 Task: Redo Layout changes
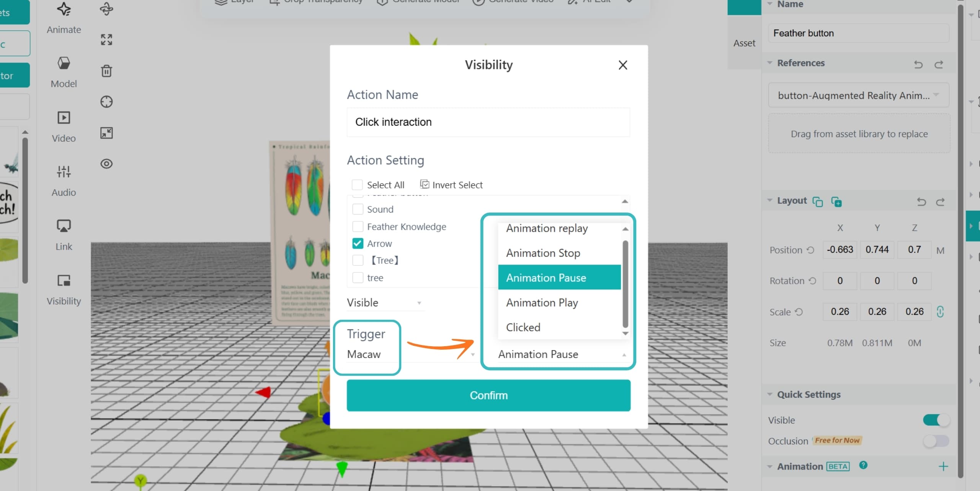[x=940, y=201]
